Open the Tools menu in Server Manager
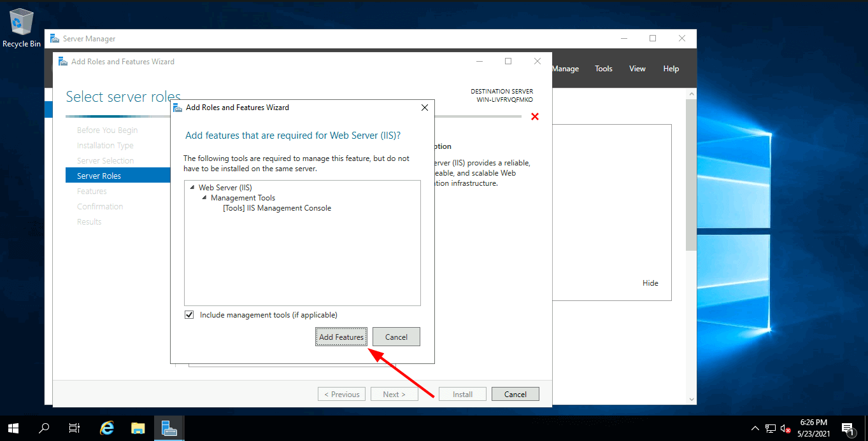 tap(604, 69)
